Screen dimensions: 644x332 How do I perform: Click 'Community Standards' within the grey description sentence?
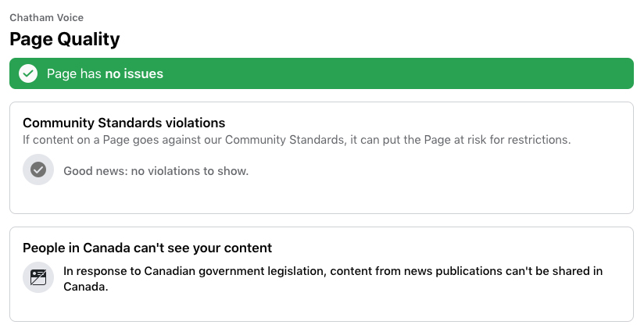[284, 140]
